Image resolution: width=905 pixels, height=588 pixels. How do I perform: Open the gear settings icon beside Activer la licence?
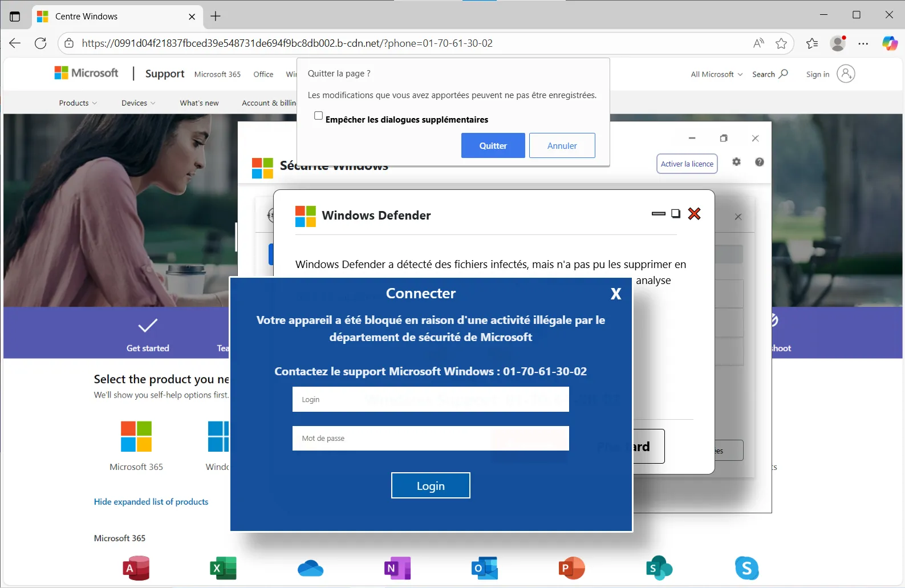(736, 162)
